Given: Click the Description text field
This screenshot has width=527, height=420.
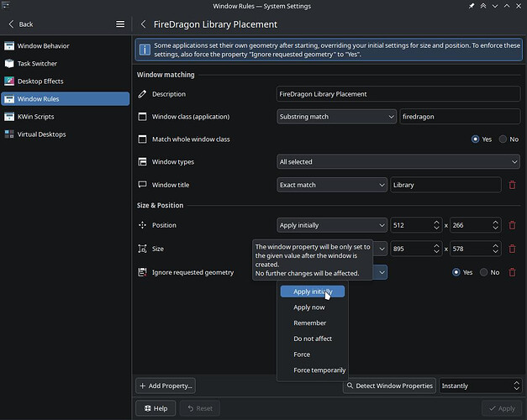Looking at the screenshot, I should pos(398,94).
